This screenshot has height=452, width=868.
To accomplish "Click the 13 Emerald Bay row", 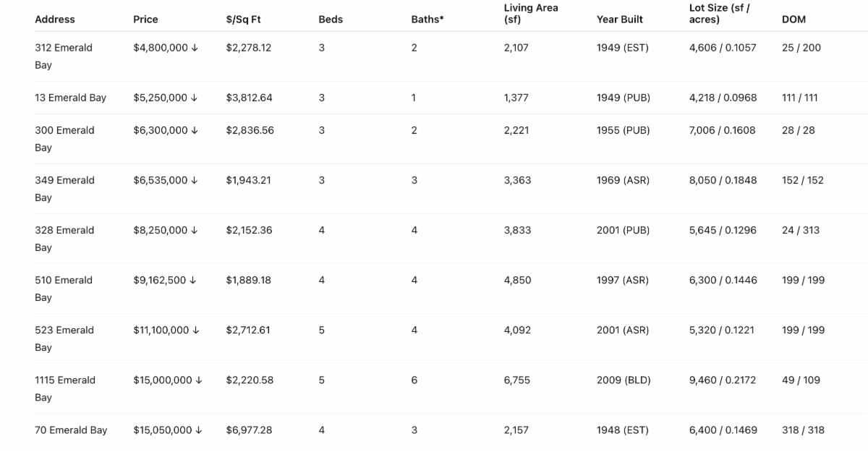I will pos(70,98).
